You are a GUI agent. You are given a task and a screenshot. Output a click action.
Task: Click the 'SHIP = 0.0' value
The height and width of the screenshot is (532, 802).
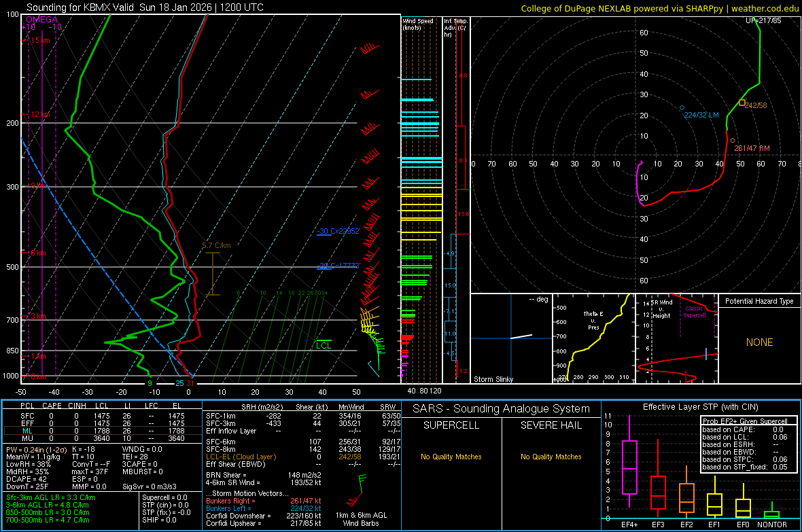(159, 520)
